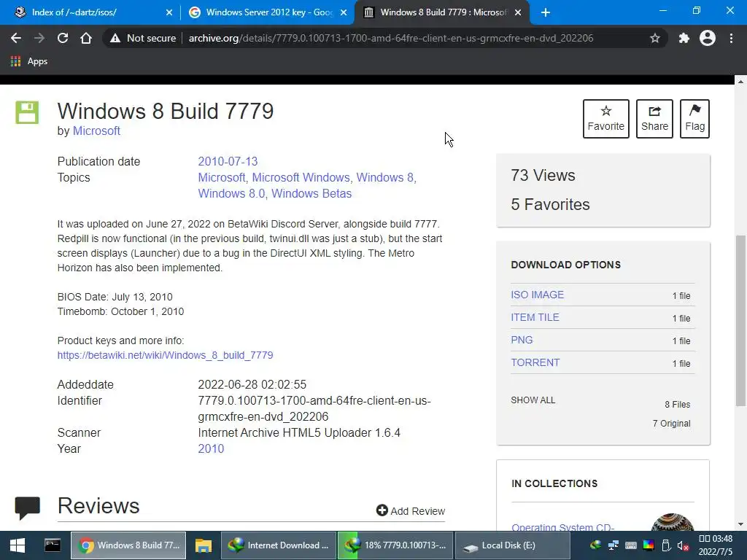Open a new browser tab
Viewport: 747px width, 560px height.
click(546, 12)
